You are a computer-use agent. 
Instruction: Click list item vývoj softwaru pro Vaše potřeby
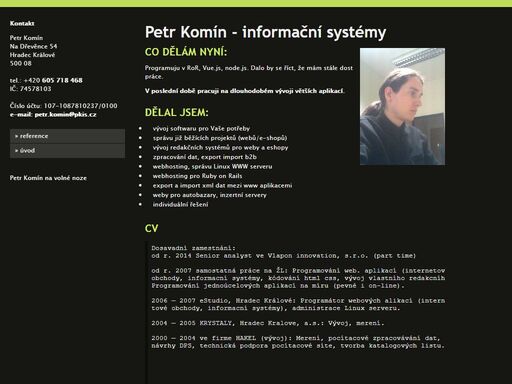(201, 128)
